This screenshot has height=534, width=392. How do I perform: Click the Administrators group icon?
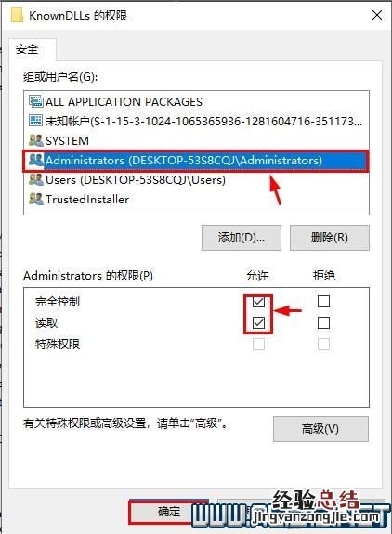pyautogui.click(x=36, y=160)
